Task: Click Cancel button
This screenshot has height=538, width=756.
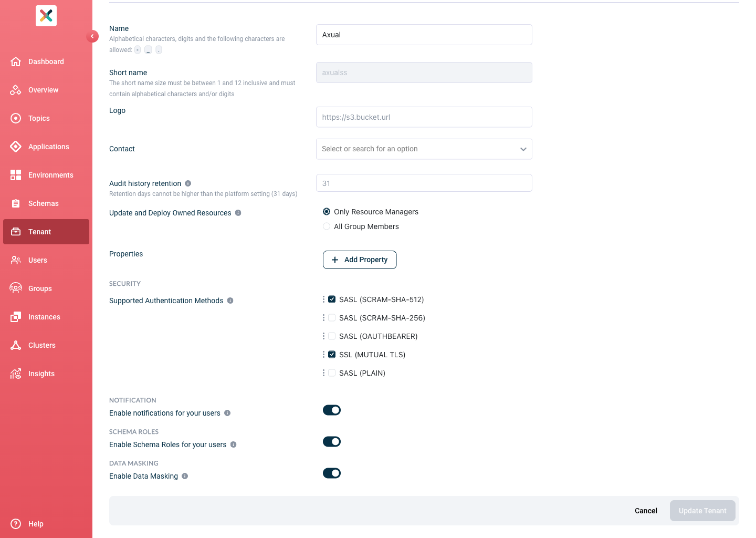Action: (646, 511)
